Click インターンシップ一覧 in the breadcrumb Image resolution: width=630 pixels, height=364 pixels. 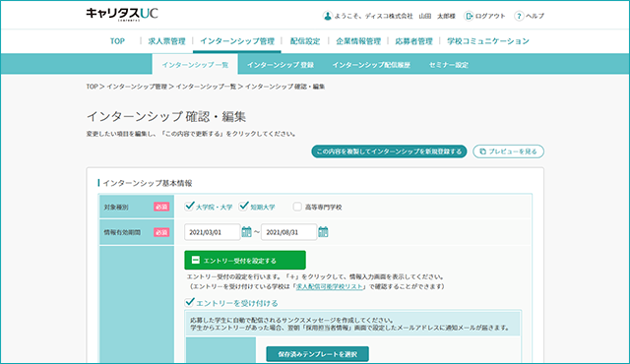[206, 87]
